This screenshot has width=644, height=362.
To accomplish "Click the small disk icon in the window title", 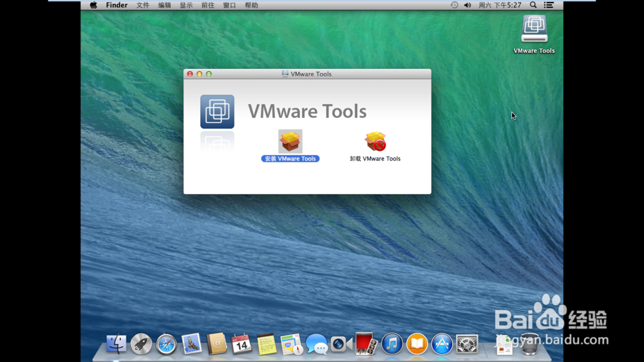I will (285, 73).
